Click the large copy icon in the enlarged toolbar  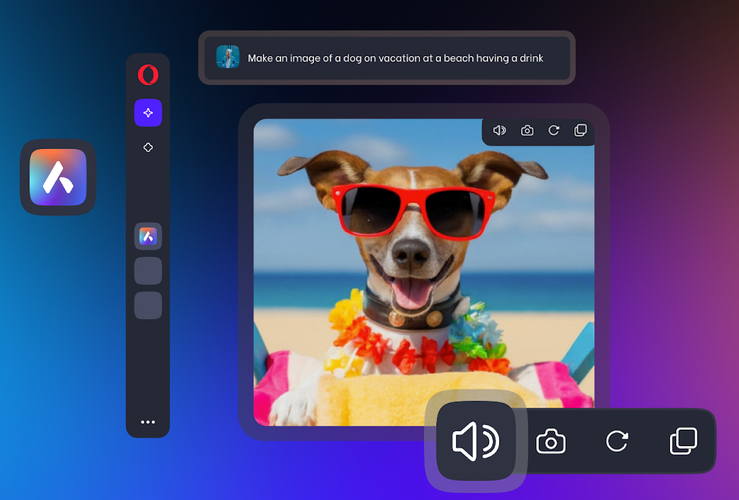click(683, 442)
